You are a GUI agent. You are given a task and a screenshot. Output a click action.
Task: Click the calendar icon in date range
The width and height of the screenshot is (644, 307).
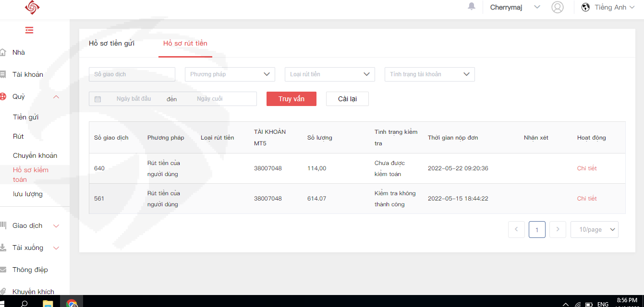tap(98, 99)
